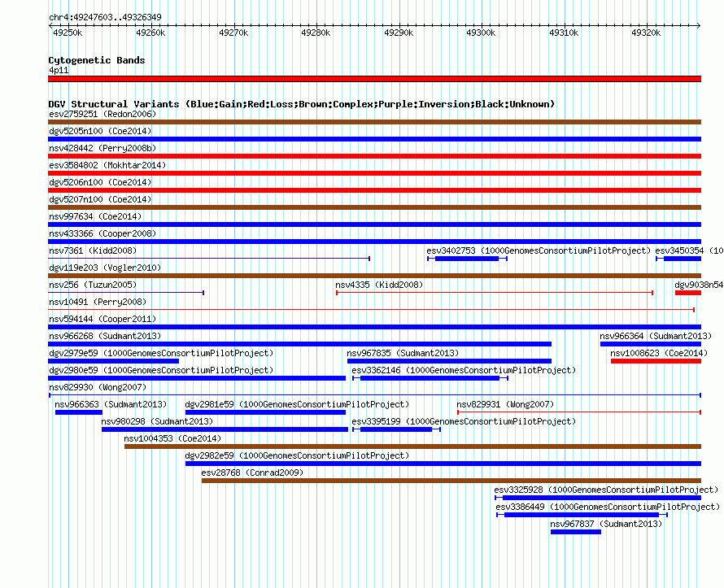Click the 4p11 band label

(x=59, y=70)
